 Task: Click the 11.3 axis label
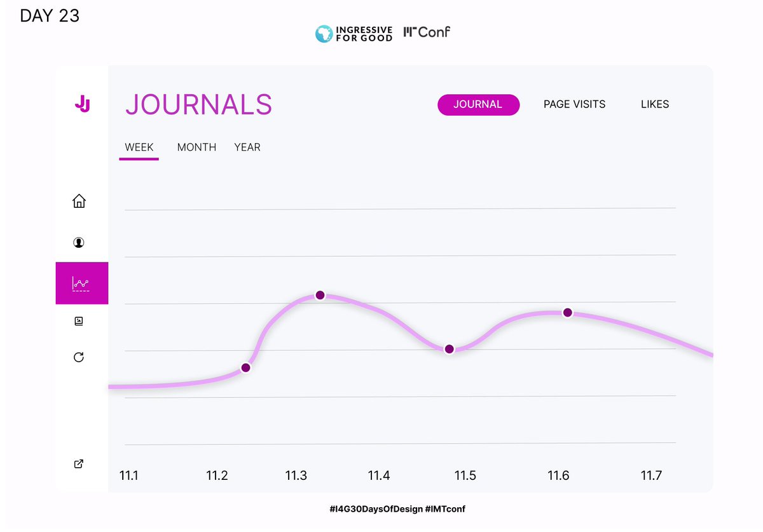click(296, 475)
